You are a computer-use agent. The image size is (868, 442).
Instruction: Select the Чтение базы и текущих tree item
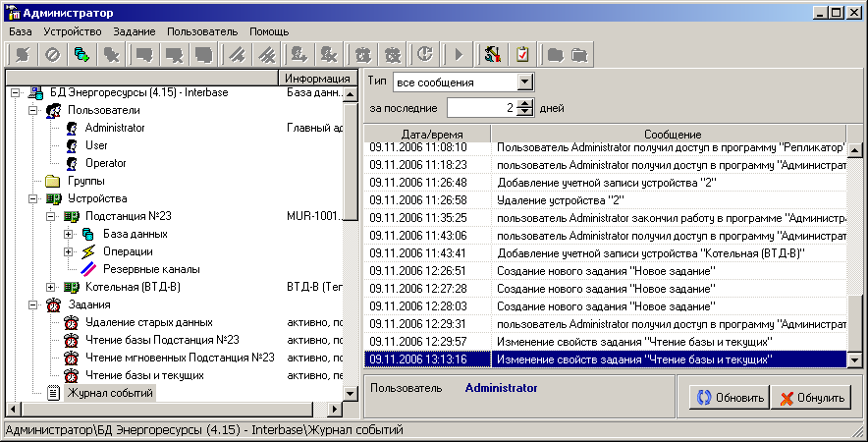[144, 375]
